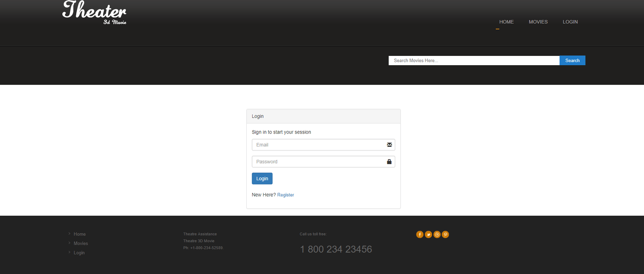Viewport: 644px width, 274px height.
Task: Open the Pinterest icon in footer
Action: pyautogui.click(x=446, y=235)
